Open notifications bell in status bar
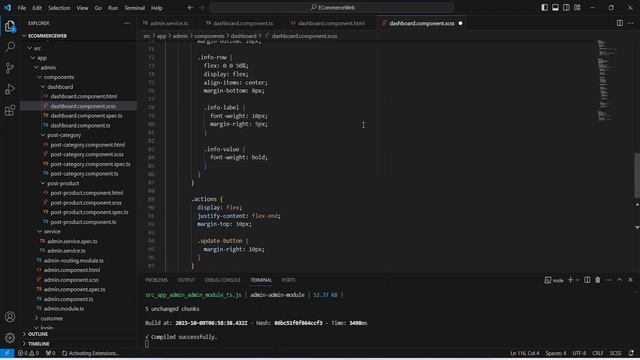Viewport: 640px width, 360px height. point(631,353)
